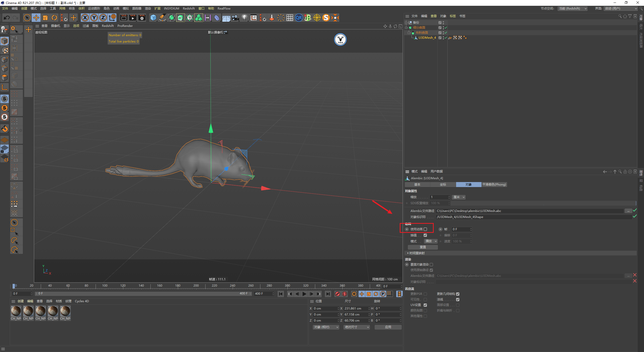Click the 应用 button

(x=388, y=327)
